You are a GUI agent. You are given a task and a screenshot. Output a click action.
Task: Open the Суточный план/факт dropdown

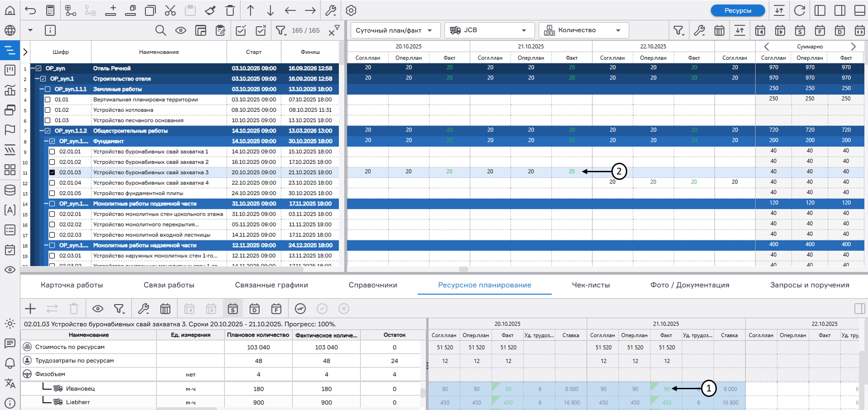click(394, 30)
